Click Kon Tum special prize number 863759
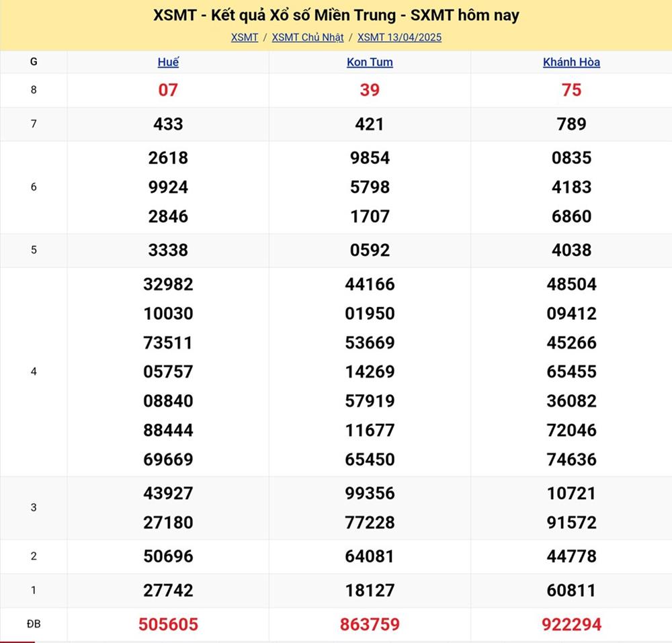Image resolution: width=672 pixels, height=643 pixels. click(x=370, y=625)
